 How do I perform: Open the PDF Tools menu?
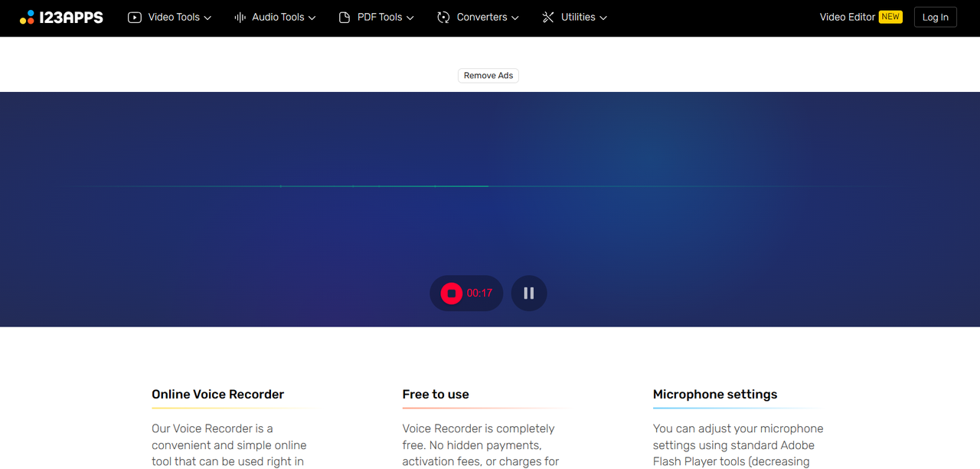click(377, 17)
